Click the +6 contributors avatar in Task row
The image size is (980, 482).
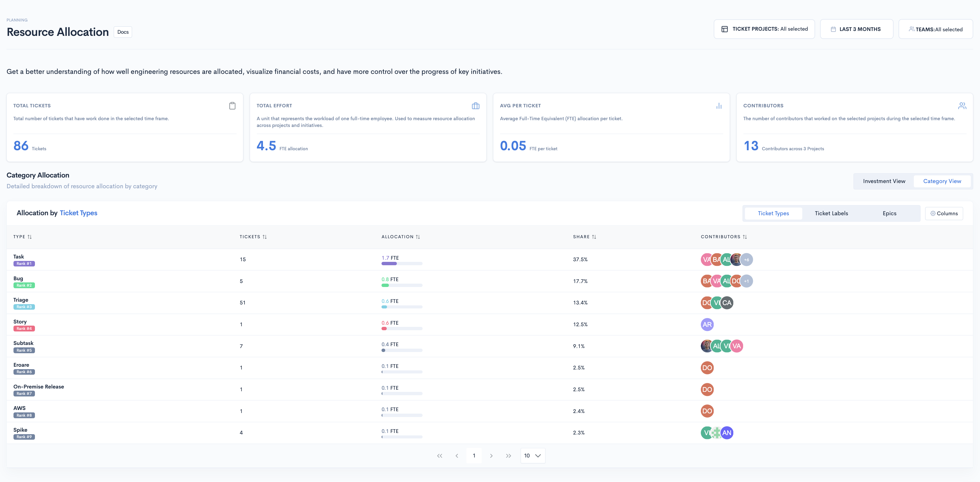[x=746, y=260]
